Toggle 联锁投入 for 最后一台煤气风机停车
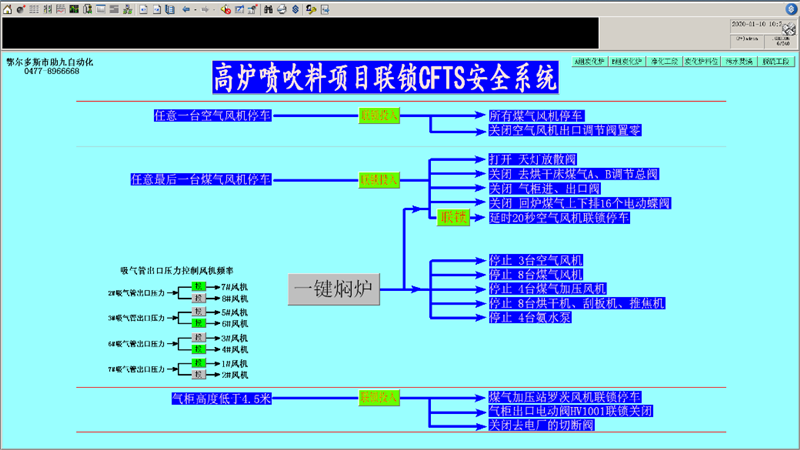Image resolution: width=800 pixels, height=450 pixels. [x=379, y=180]
